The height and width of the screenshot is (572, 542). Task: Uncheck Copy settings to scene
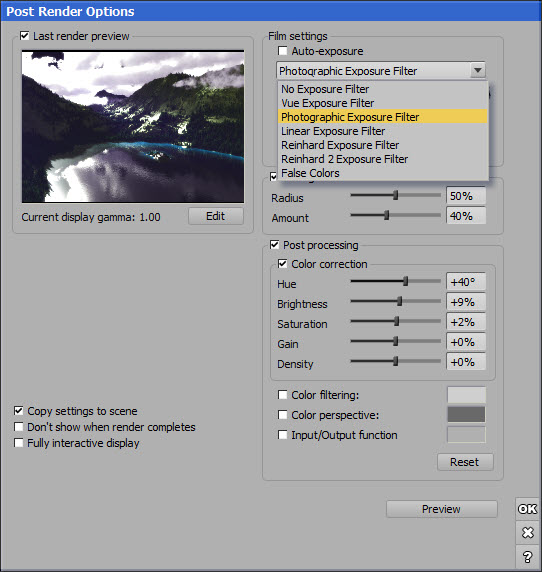coord(19,411)
